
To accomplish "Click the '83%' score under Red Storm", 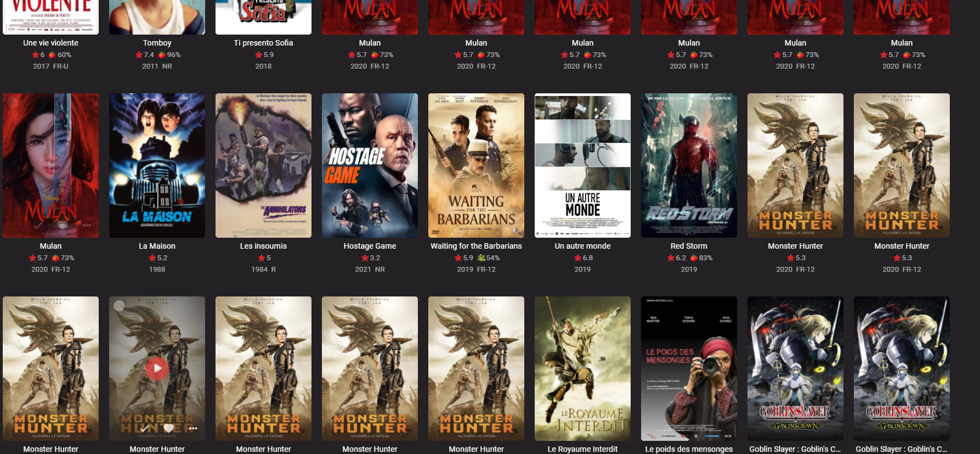I will click(706, 258).
